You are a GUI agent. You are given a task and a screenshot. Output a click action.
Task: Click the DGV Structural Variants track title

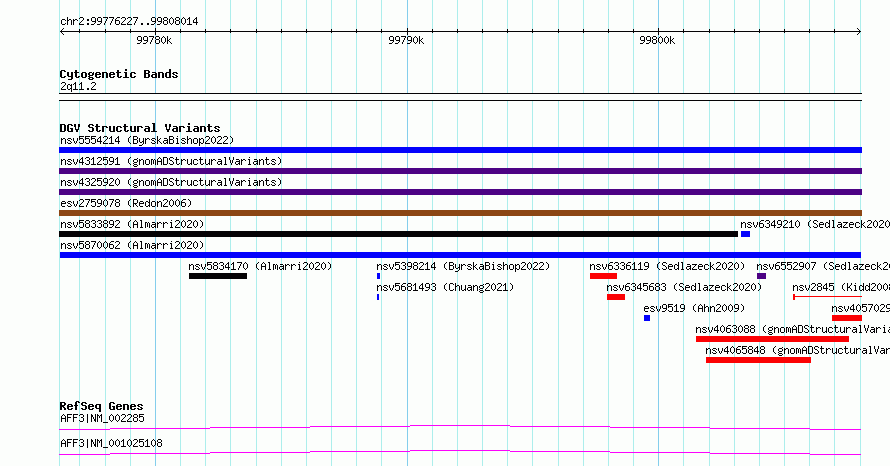coord(140,128)
